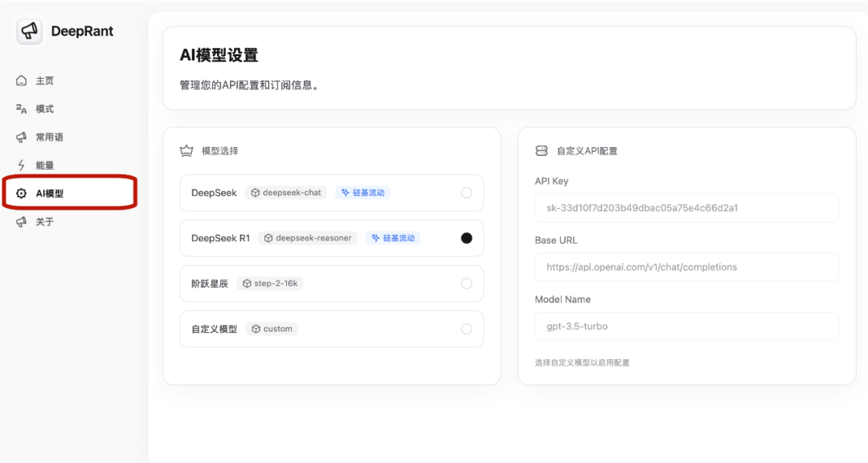
Task: Click into the Model Name input field
Action: (686, 326)
